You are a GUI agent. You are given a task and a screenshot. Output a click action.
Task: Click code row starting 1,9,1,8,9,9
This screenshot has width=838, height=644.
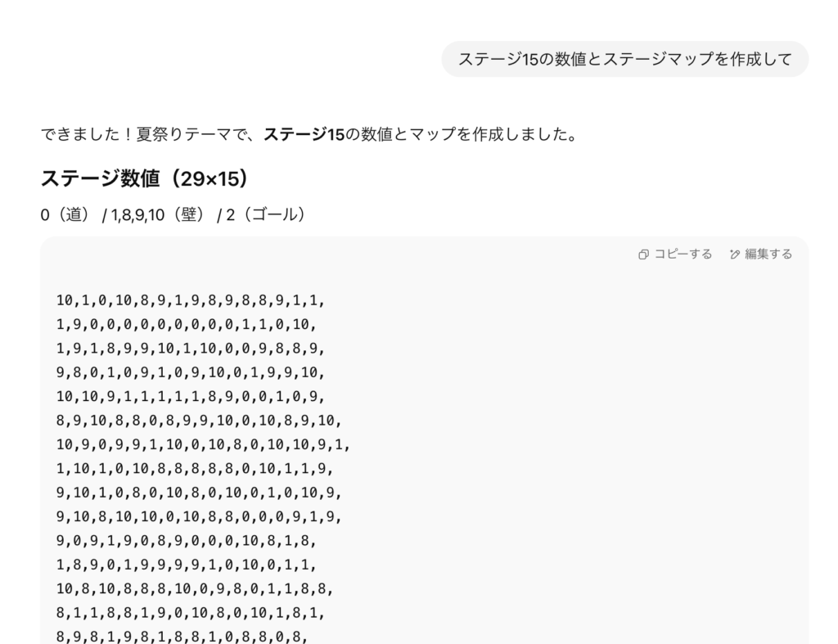coord(190,349)
